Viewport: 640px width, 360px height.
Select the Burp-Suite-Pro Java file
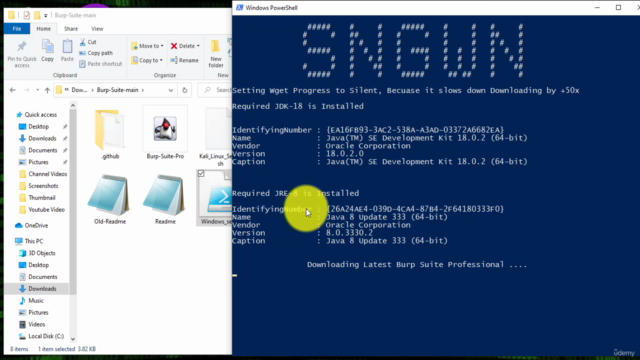point(165,134)
